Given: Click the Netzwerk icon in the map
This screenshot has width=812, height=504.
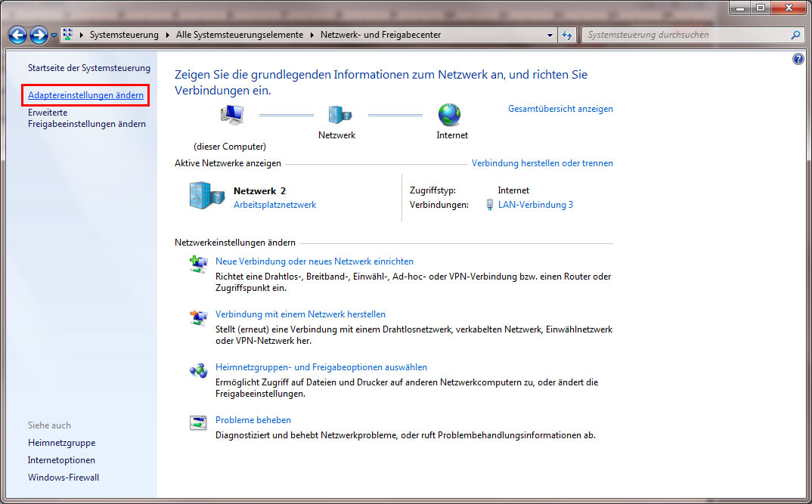Looking at the screenshot, I should [x=338, y=113].
